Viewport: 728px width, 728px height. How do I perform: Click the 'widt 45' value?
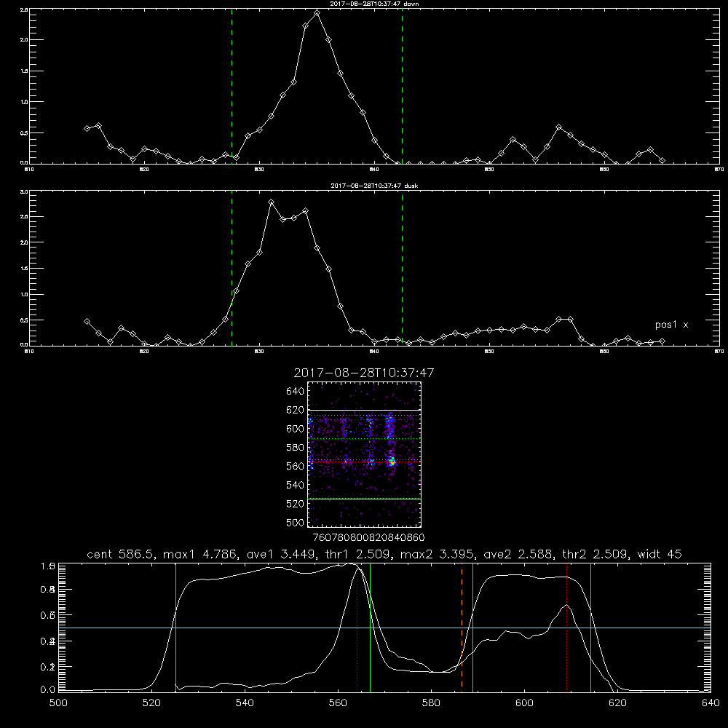tap(660, 554)
